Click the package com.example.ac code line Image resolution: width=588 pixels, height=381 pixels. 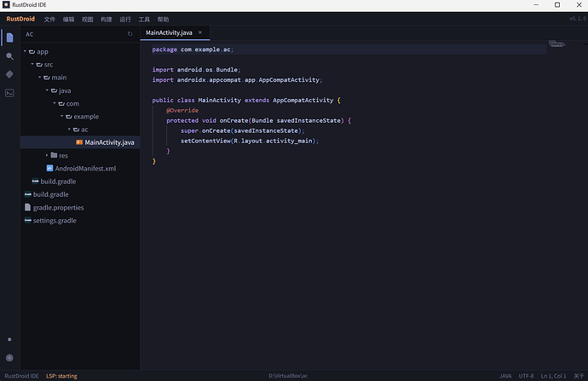pos(193,49)
